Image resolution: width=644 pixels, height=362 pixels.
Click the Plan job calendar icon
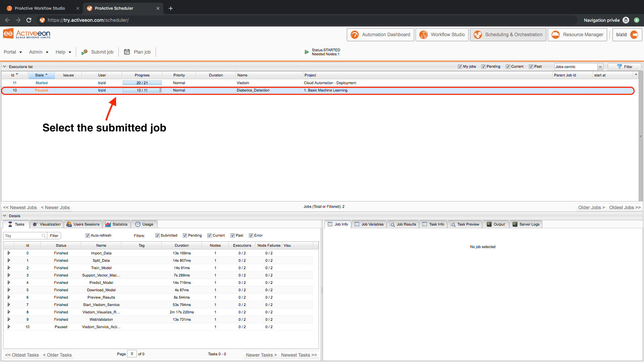(127, 52)
